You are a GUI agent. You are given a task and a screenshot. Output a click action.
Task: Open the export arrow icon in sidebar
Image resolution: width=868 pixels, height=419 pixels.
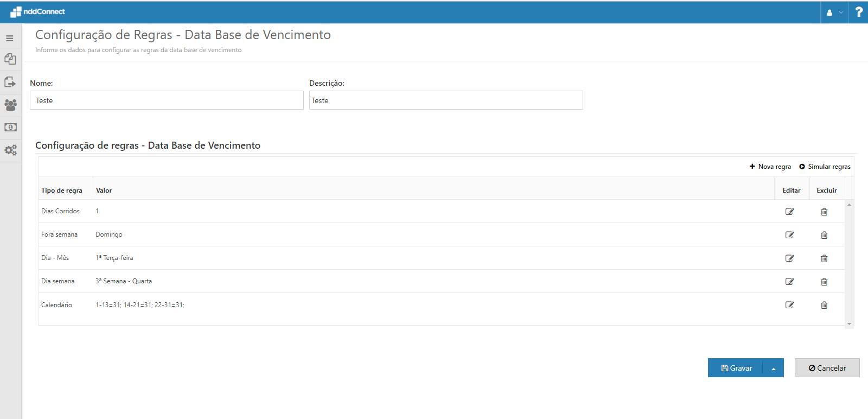point(10,82)
